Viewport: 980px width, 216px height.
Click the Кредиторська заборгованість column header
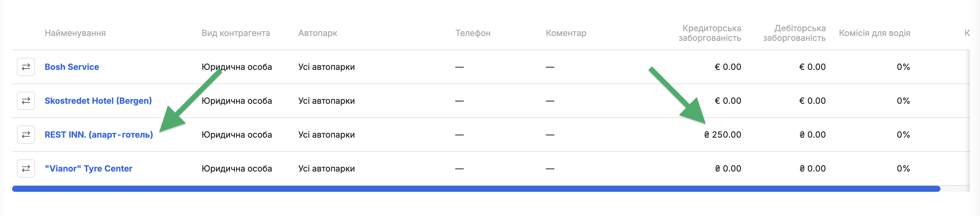(710, 33)
